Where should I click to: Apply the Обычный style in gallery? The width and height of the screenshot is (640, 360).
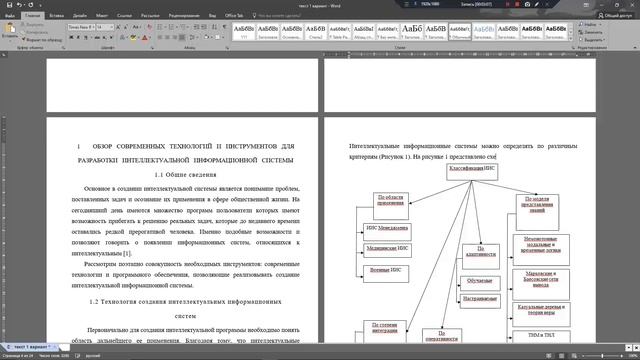click(x=460, y=31)
